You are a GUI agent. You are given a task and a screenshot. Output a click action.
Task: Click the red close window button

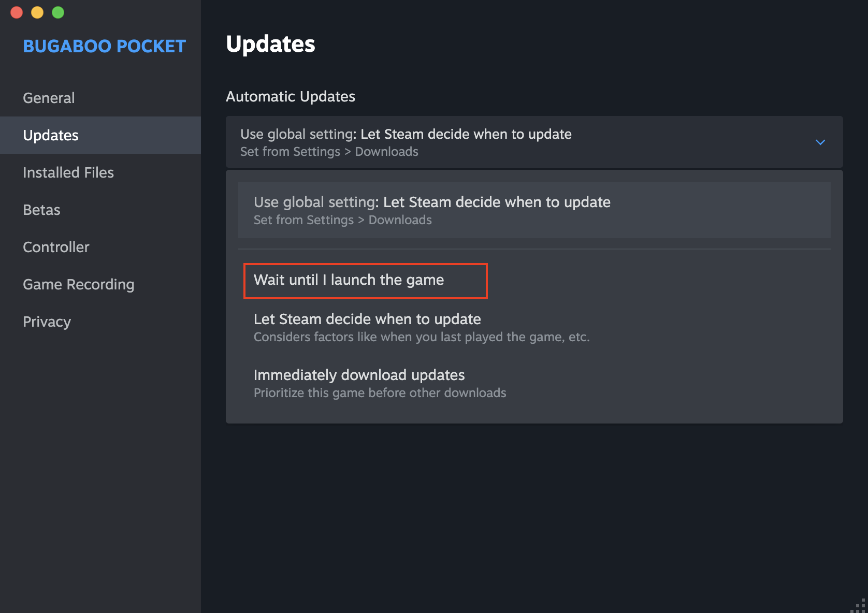pyautogui.click(x=17, y=12)
